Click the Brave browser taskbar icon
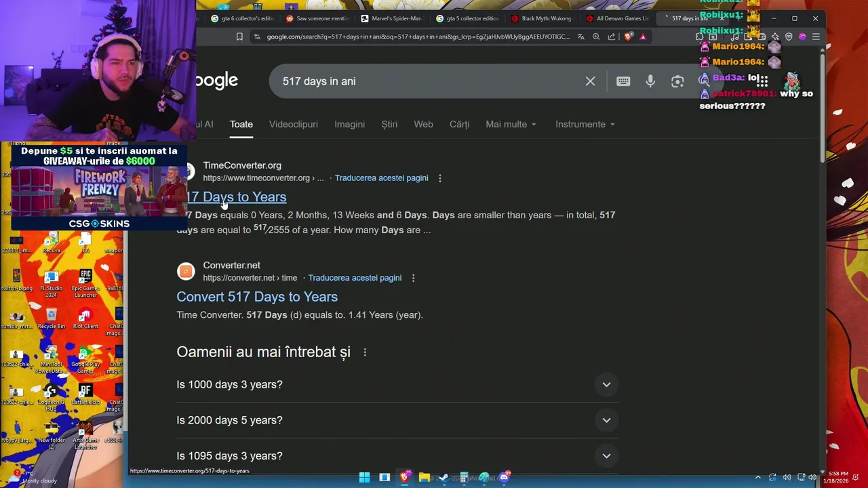The width and height of the screenshot is (868, 488). (405, 477)
